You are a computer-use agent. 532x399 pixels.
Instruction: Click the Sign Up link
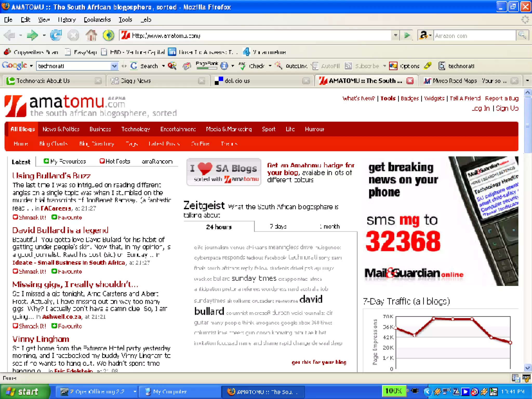(x=507, y=108)
